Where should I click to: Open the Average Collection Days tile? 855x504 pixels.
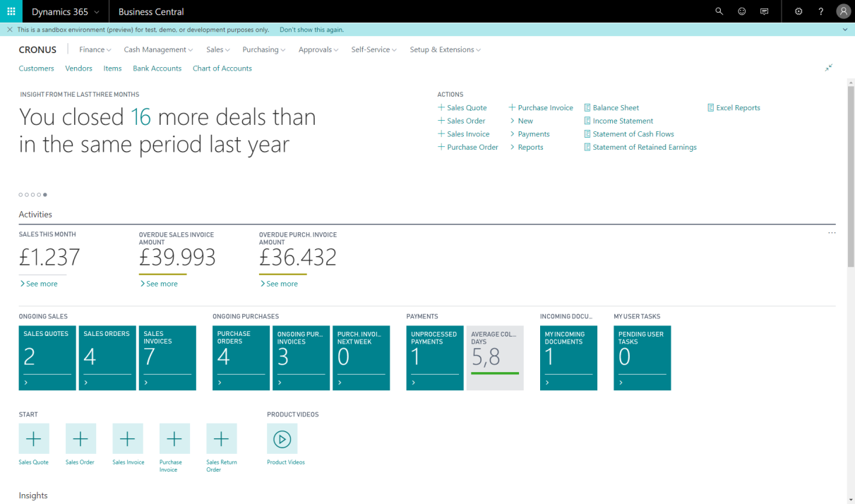pyautogui.click(x=495, y=358)
